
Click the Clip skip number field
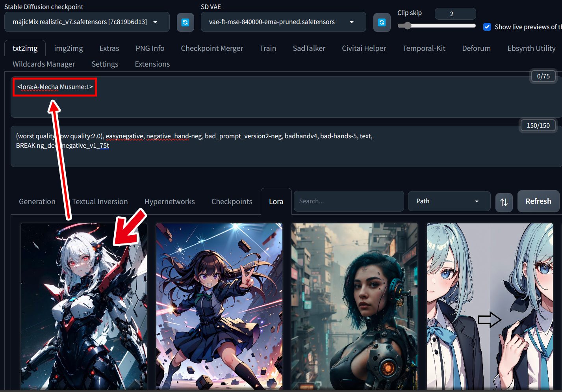455,14
